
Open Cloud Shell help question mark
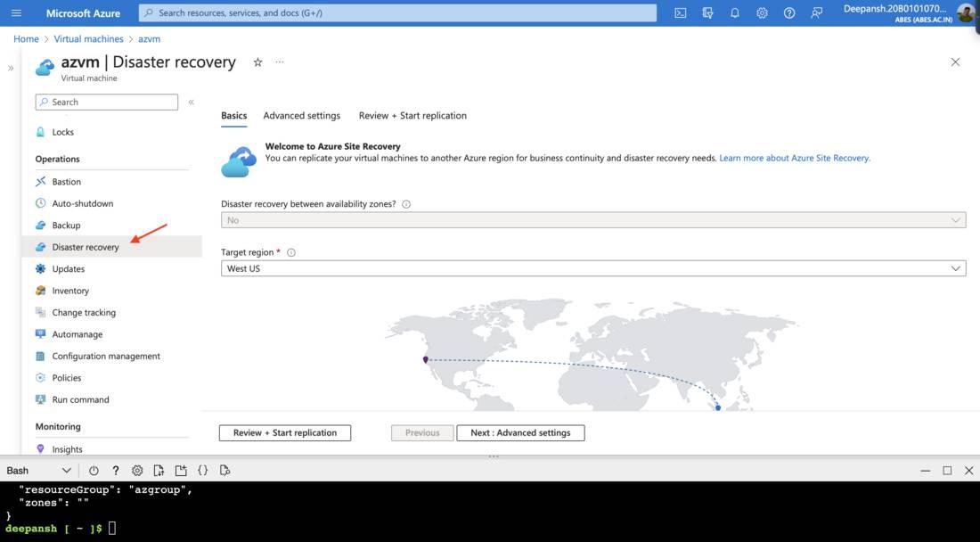click(x=116, y=470)
